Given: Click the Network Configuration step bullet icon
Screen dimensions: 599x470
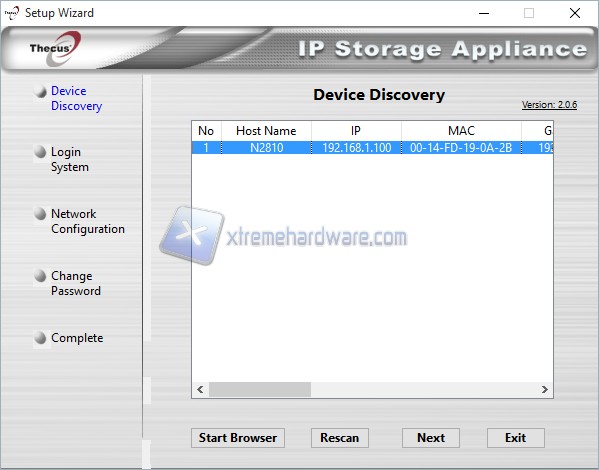Looking at the screenshot, I should pyautogui.click(x=40, y=214).
